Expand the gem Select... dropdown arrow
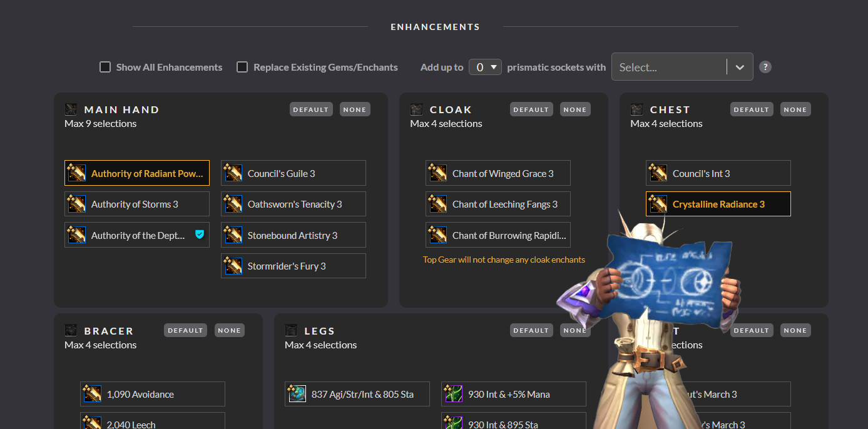This screenshot has width=868, height=429. tap(740, 68)
